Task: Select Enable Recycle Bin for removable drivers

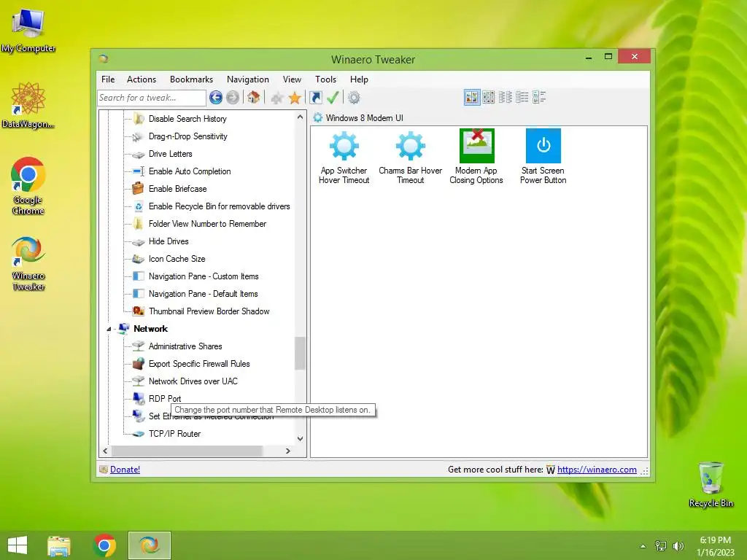Action: tap(219, 206)
